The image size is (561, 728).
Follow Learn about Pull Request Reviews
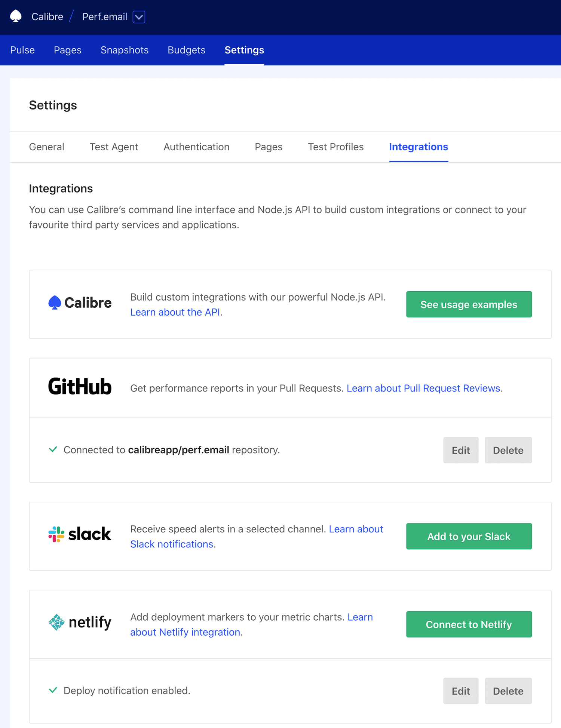(423, 388)
